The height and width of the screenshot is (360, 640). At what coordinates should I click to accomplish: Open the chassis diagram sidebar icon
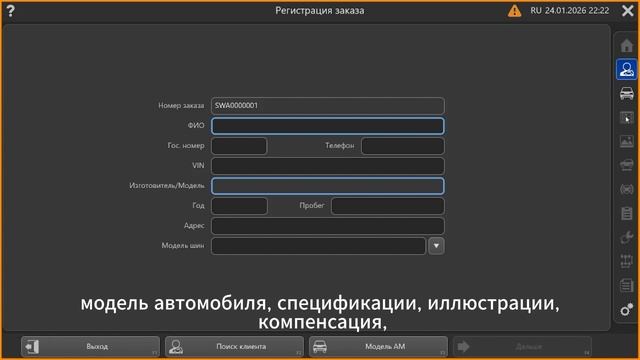click(627, 261)
